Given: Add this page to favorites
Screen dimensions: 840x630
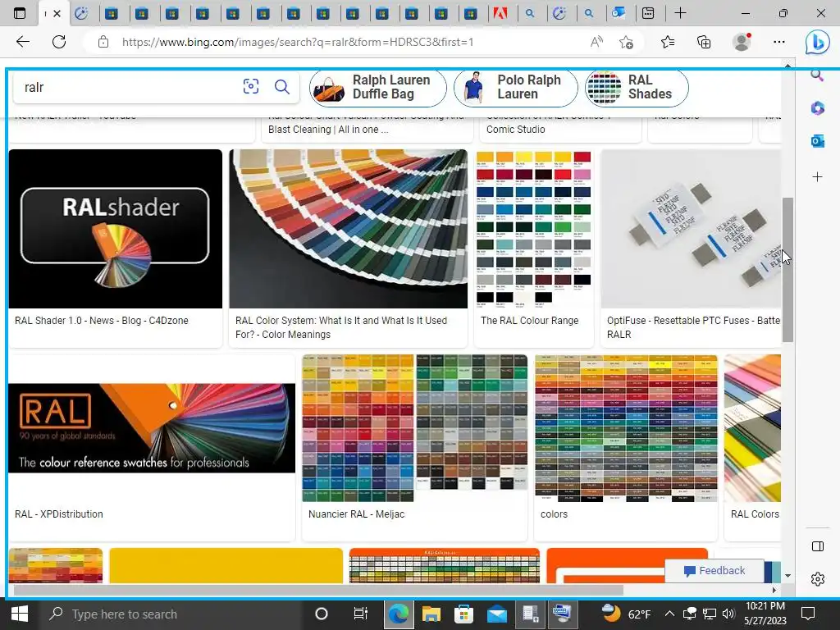Looking at the screenshot, I should click(626, 42).
